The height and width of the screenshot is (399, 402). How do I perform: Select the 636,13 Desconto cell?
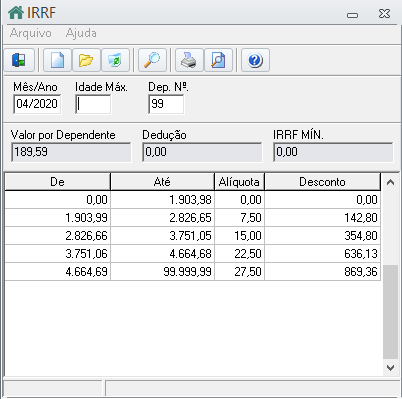point(322,254)
